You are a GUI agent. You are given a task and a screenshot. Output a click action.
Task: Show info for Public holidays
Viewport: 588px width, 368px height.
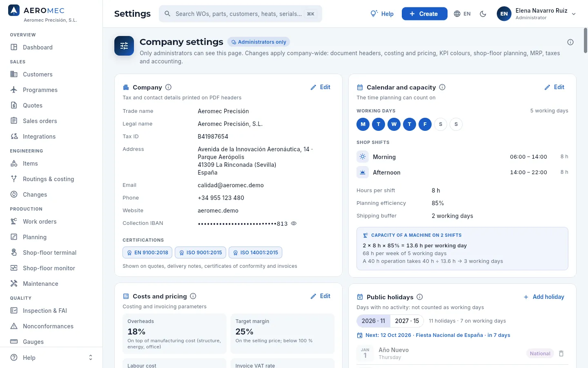click(x=420, y=297)
